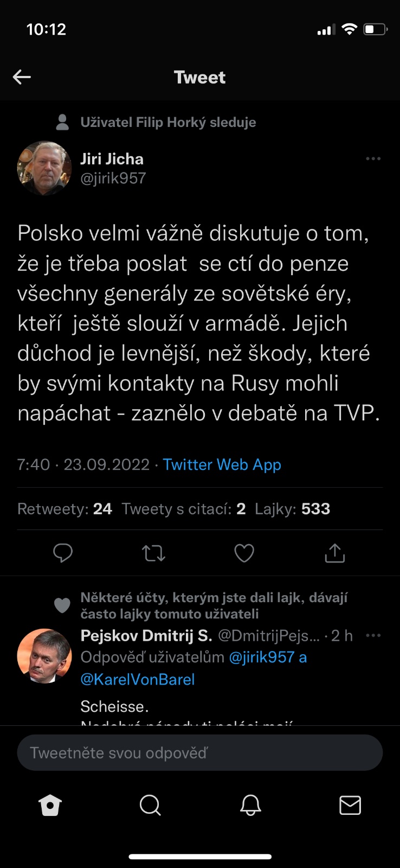400x868 pixels.
Task: Open the @jirik957 mention link
Action: point(261,658)
